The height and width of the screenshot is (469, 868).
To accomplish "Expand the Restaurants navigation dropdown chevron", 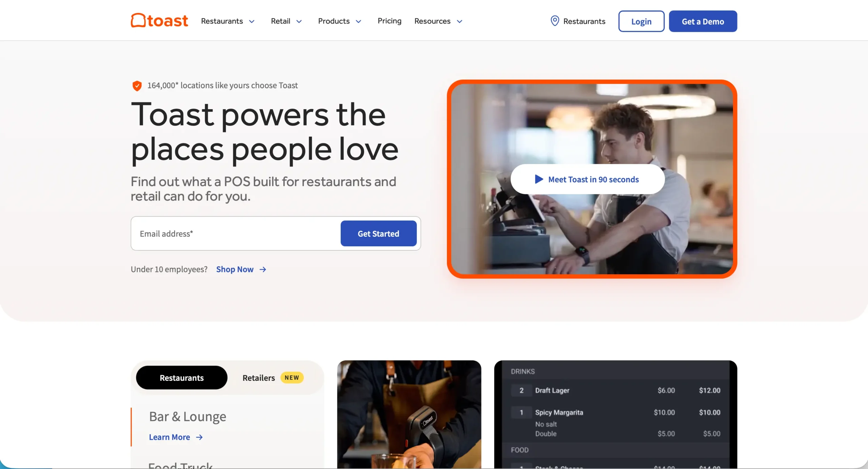I will coord(252,21).
